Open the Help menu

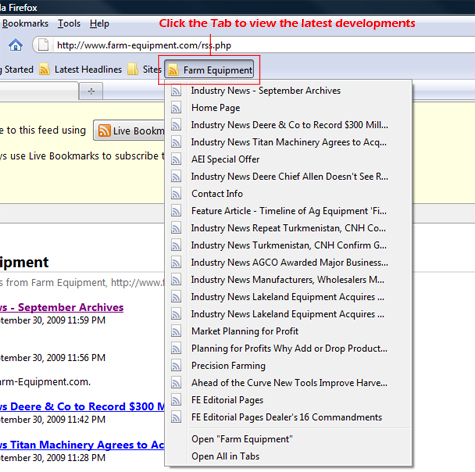(x=99, y=24)
